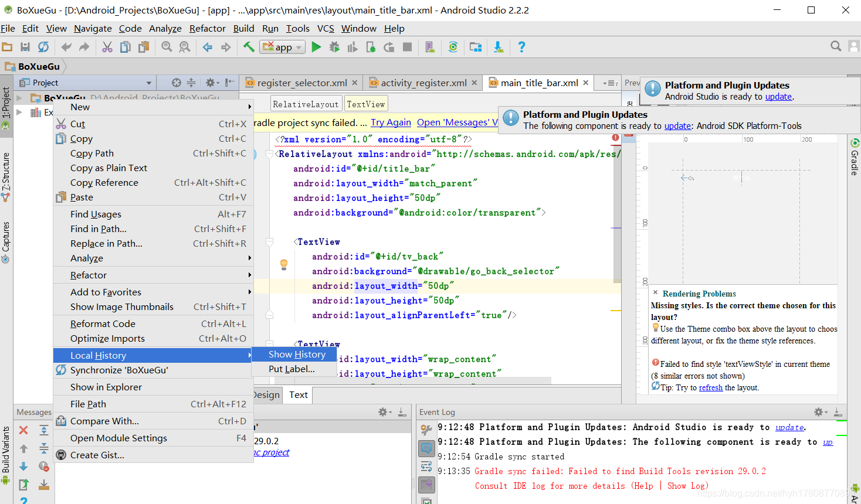Screen dimensions: 861x504
Task: Open the hidden editor tabs list dropdown
Action: coord(611,83)
